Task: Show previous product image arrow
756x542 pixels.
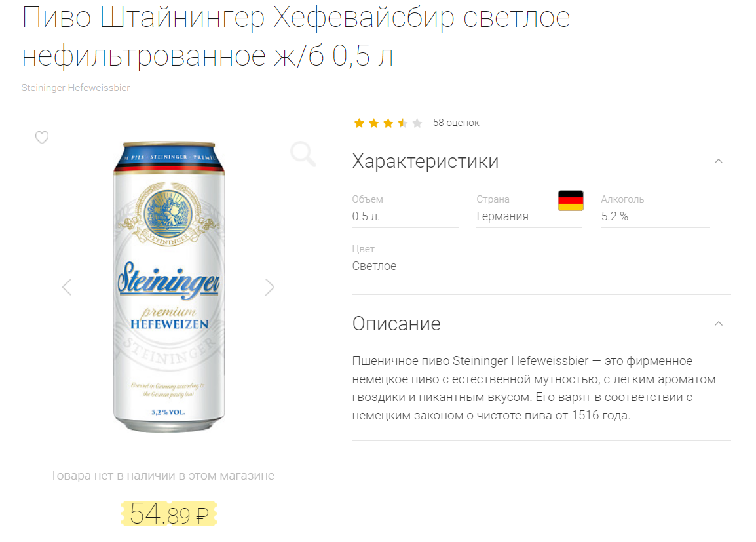Action: (67, 287)
